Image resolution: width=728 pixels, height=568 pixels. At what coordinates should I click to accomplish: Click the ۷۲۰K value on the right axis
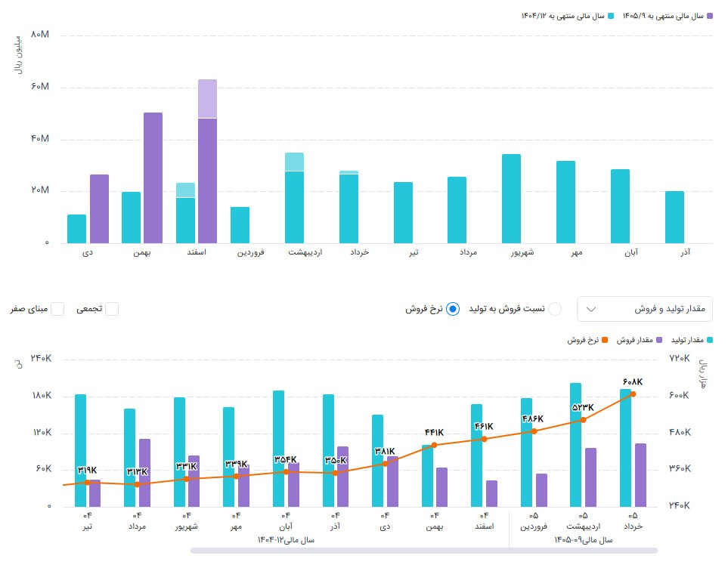680,358
